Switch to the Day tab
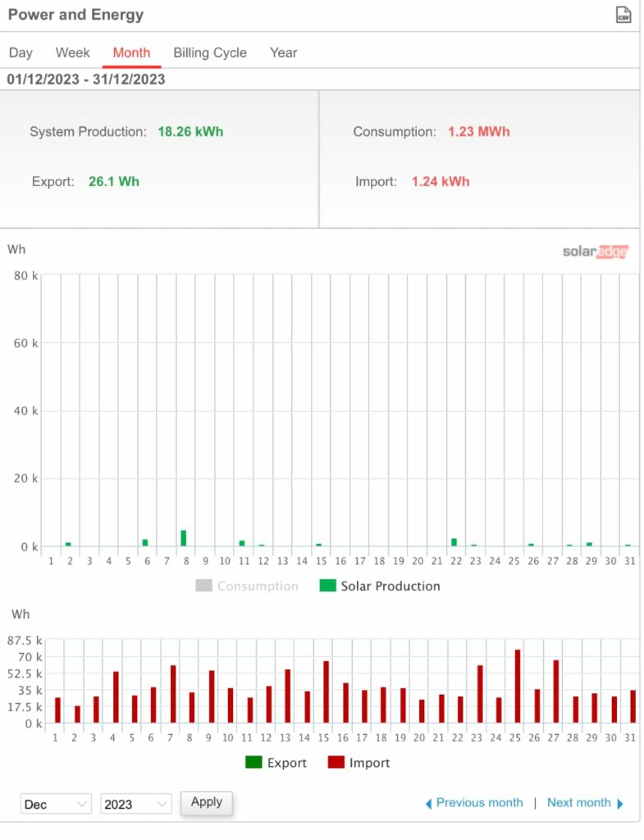Screen dimensions: 644x840 point(21,52)
